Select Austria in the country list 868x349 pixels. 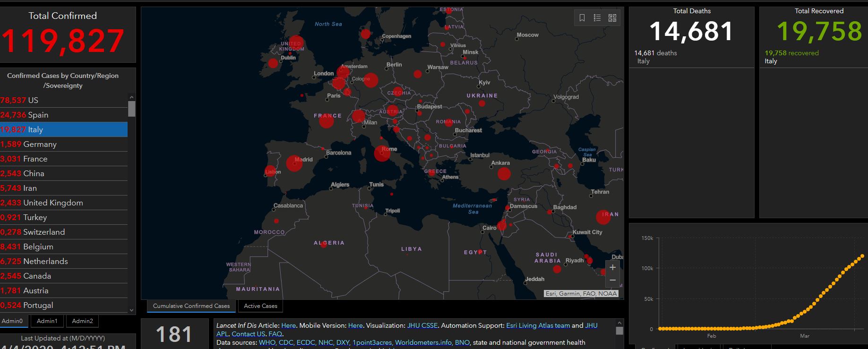[x=64, y=290]
